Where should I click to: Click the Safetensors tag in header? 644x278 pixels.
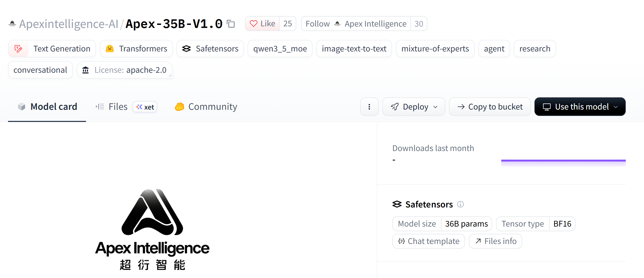click(210, 49)
